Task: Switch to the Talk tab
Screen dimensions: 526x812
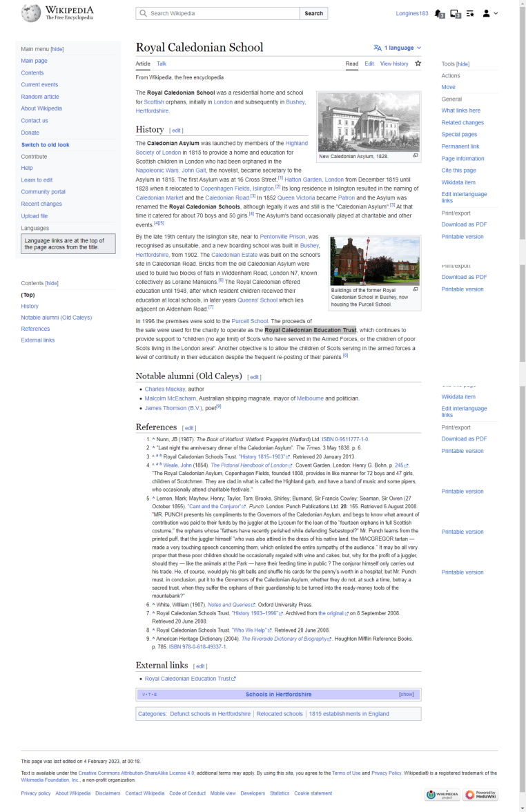Action: coord(162,64)
